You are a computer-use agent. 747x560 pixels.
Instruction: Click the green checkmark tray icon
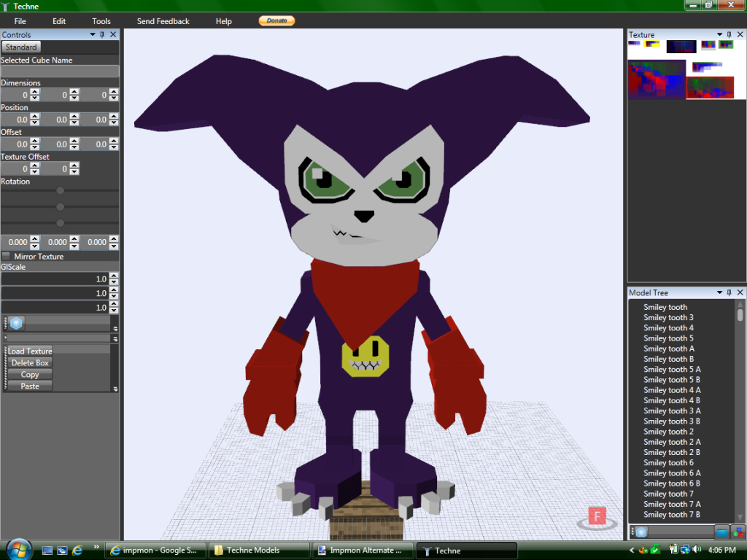coord(656,550)
